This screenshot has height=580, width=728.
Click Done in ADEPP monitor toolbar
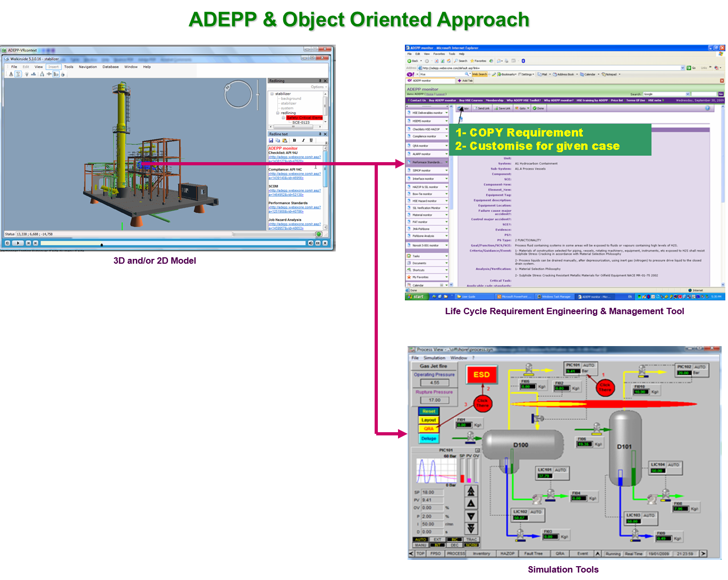pos(539,108)
